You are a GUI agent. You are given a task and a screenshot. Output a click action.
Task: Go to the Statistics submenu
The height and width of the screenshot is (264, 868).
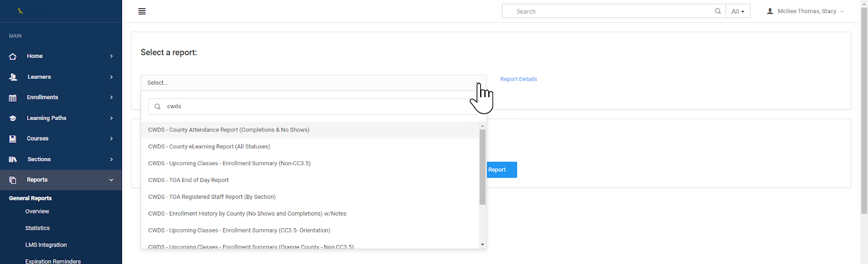click(37, 228)
